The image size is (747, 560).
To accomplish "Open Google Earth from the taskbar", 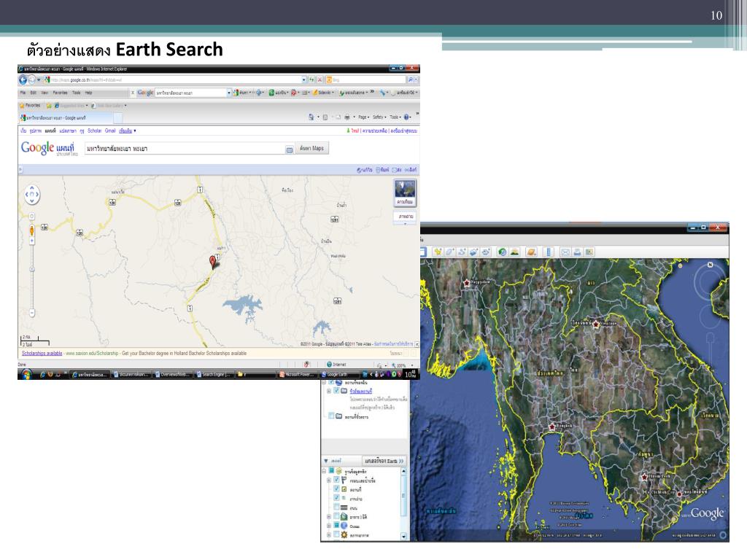I will tap(340, 375).
